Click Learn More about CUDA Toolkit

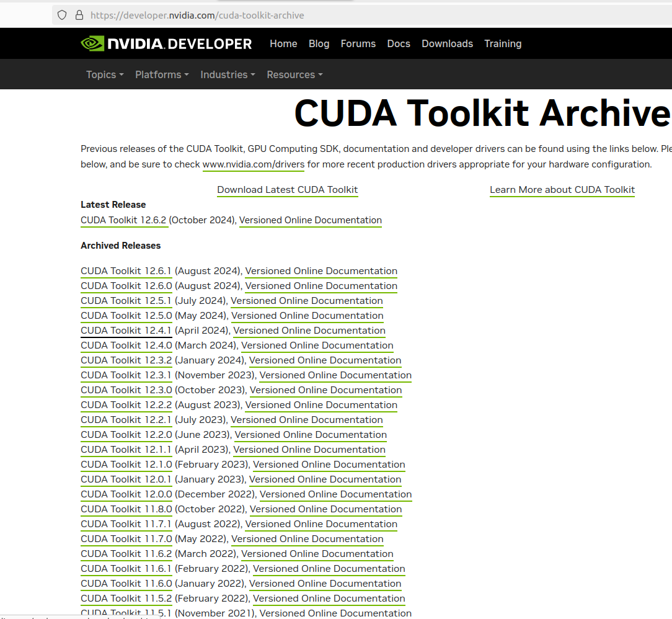[562, 190]
